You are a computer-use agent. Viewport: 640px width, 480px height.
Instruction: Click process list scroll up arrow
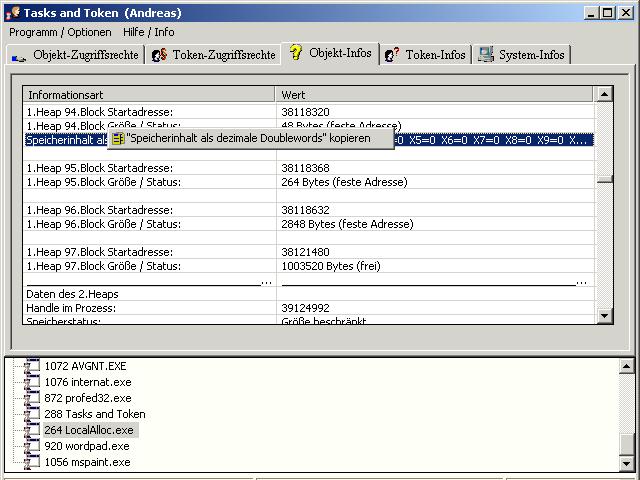[x=626, y=366]
